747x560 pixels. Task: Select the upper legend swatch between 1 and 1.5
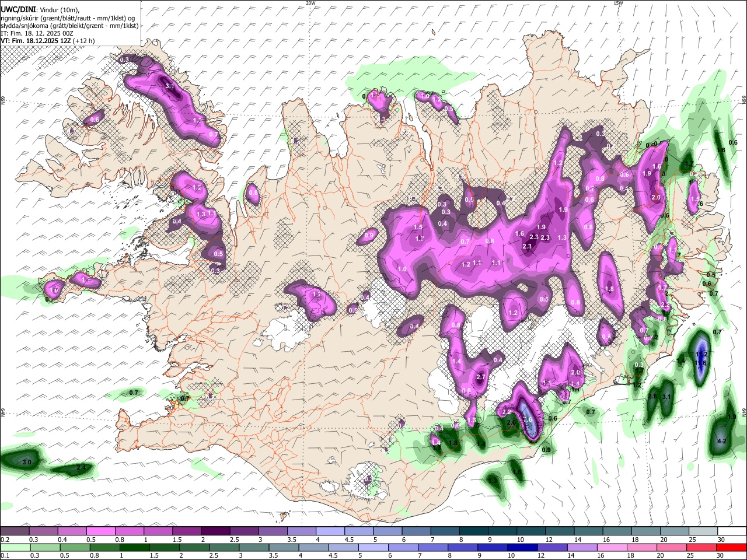(x=158, y=531)
